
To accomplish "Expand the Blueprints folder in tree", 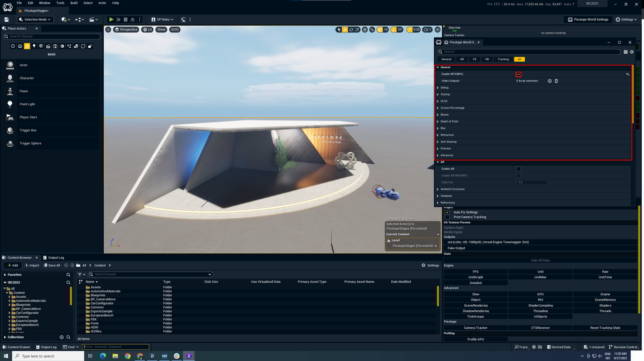I will point(10,305).
